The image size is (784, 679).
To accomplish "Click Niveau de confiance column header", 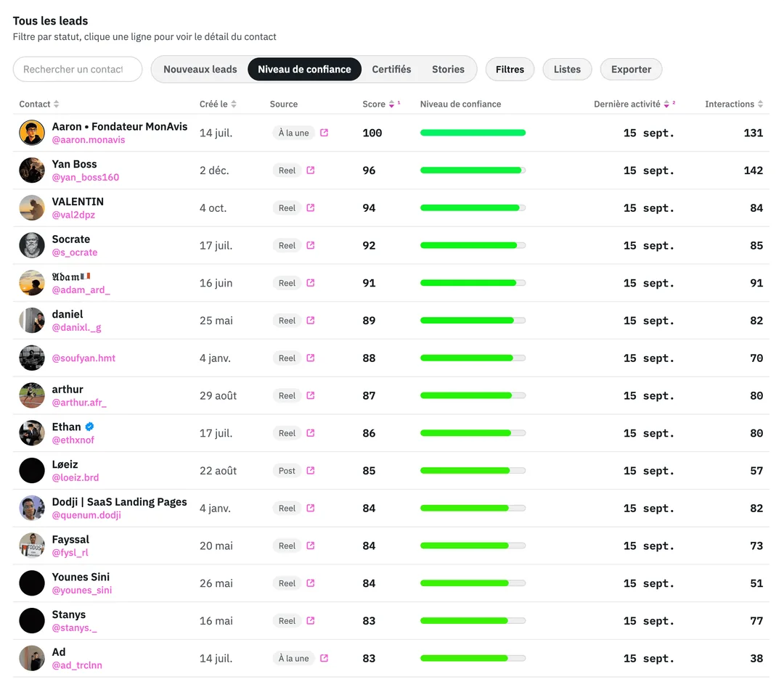I will coord(460,104).
